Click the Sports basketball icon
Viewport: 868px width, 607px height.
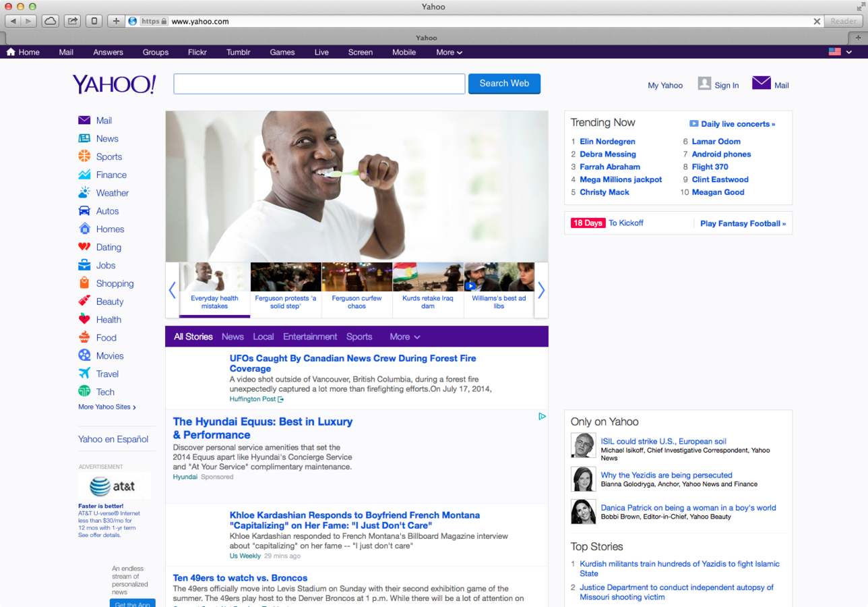pos(84,156)
